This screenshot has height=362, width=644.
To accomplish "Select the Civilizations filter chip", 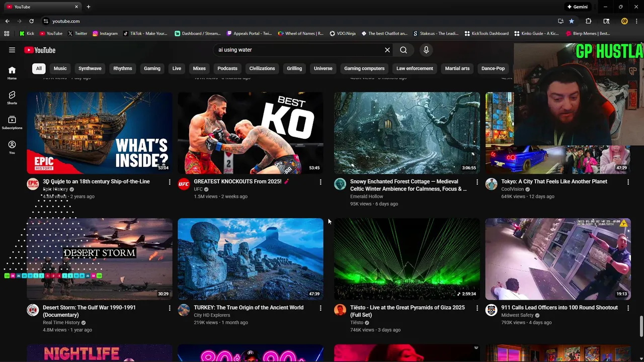I will 262,68.
